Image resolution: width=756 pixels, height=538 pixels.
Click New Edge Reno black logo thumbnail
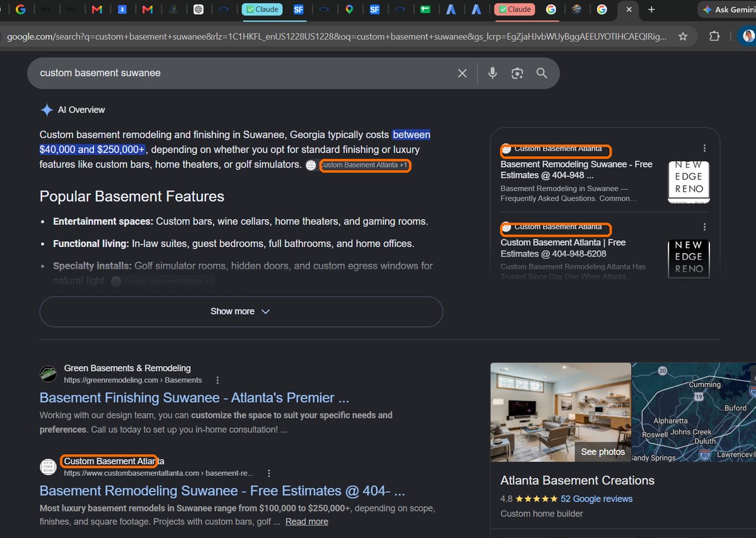click(689, 258)
